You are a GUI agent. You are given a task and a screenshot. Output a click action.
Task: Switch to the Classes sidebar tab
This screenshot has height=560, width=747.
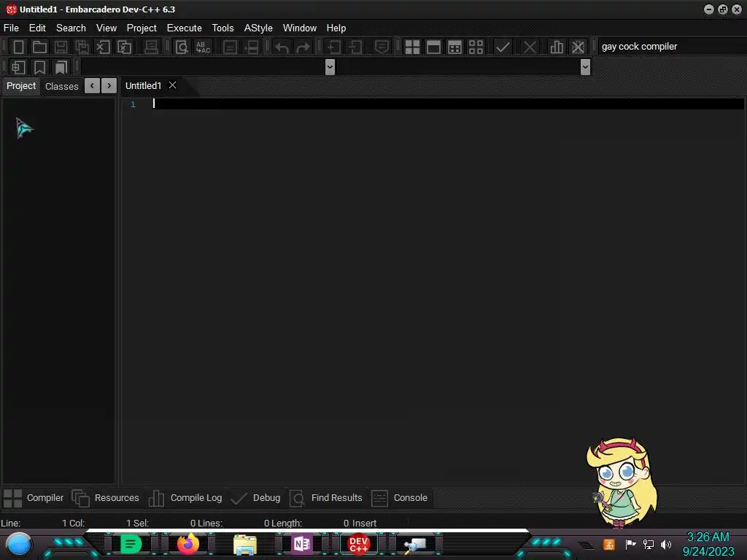[61, 86]
